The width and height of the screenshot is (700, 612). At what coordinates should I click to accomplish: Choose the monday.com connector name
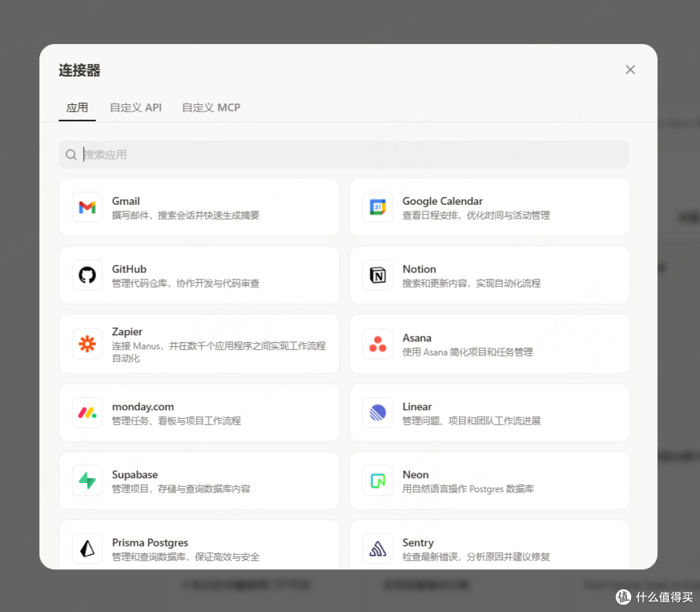[x=143, y=406]
